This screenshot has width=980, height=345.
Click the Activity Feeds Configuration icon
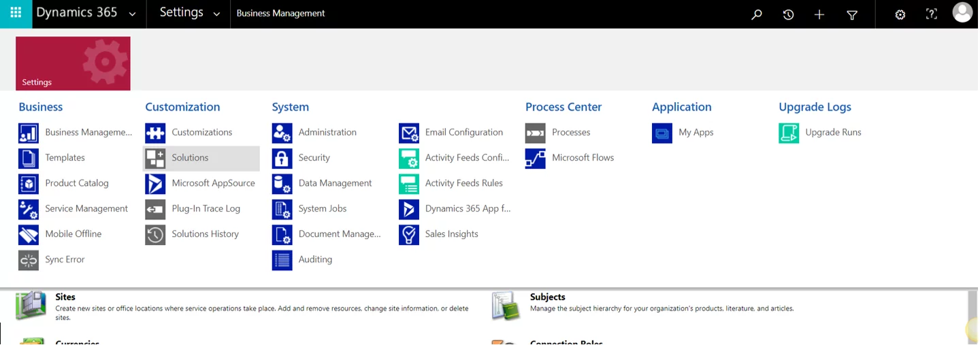(x=409, y=158)
